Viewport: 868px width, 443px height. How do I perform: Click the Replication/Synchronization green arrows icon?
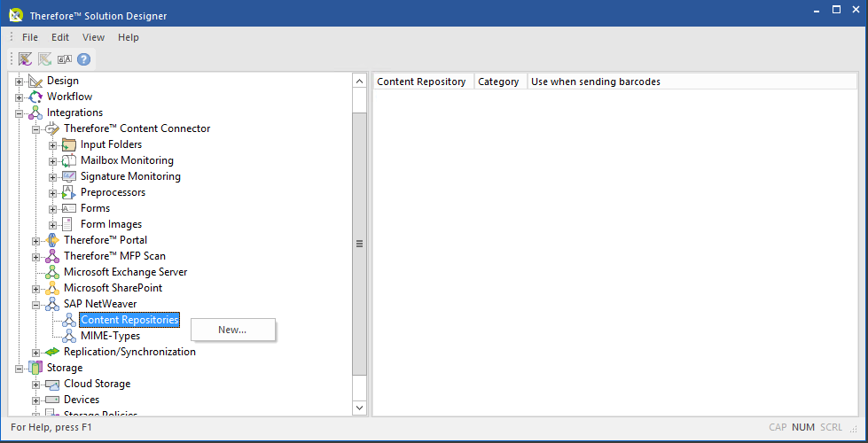(x=52, y=352)
